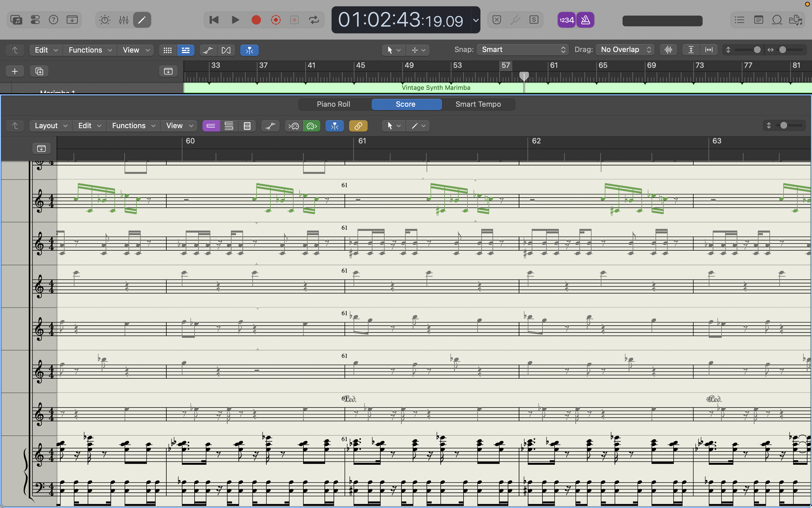Change the Drag No Overlap setting

click(x=625, y=50)
